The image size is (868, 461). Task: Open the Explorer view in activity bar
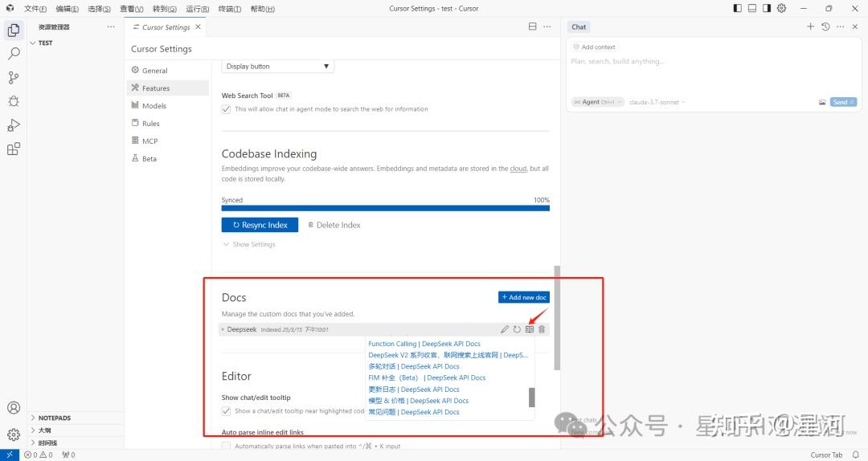pyautogui.click(x=14, y=30)
